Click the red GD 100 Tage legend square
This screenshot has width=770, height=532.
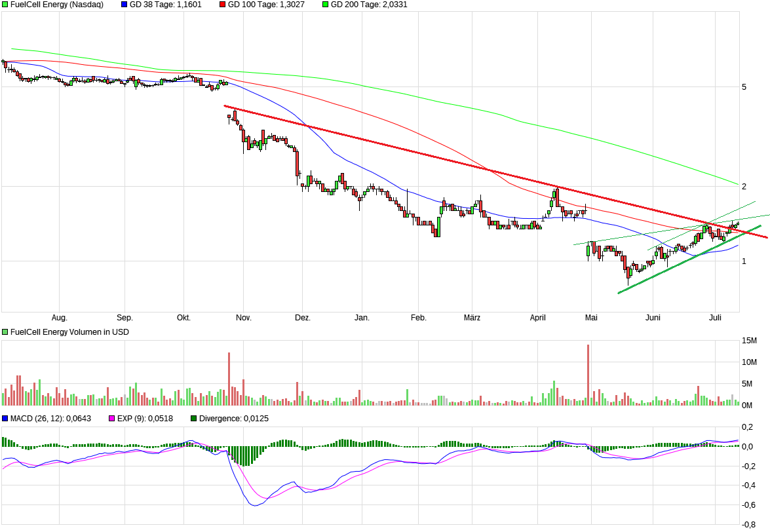point(221,5)
